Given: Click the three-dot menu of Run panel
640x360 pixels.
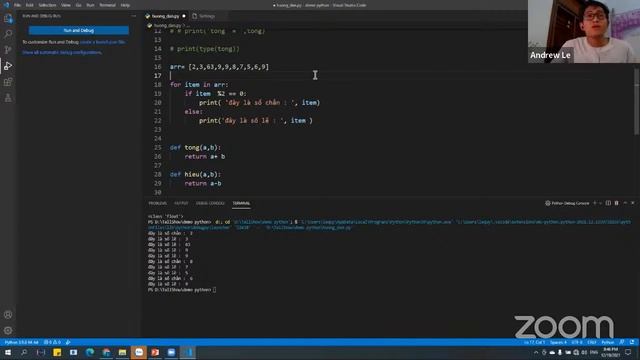Looking at the screenshot, I should point(133,16).
